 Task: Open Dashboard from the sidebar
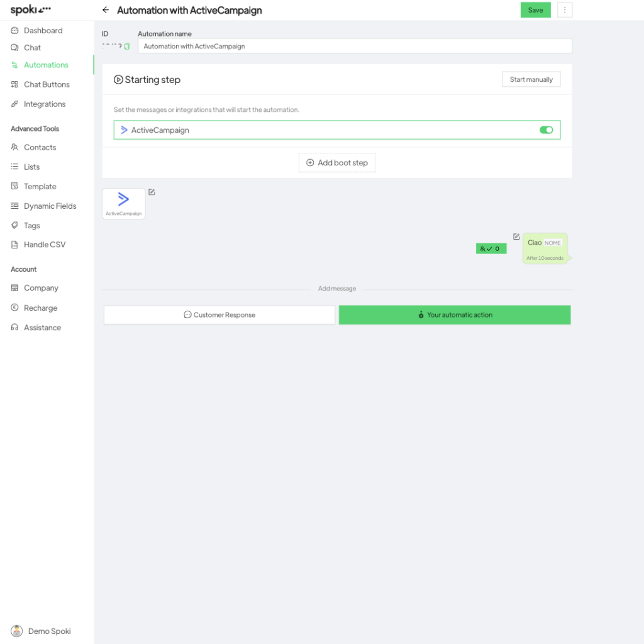tap(43, 31)
